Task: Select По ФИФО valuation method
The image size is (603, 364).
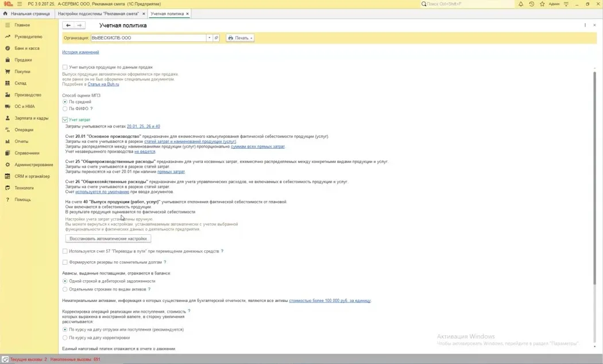Action: click(x=65, y=109)
